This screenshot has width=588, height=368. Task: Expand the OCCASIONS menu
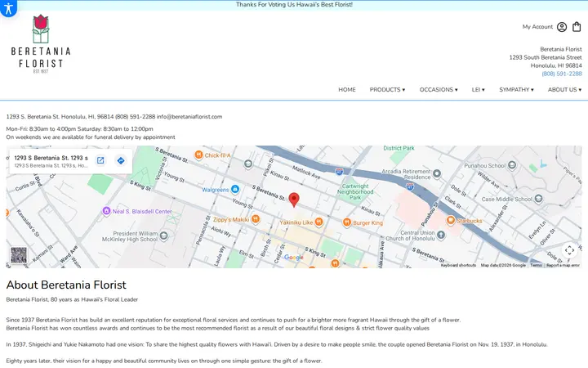pyautogui.click(x=439, y=90)
